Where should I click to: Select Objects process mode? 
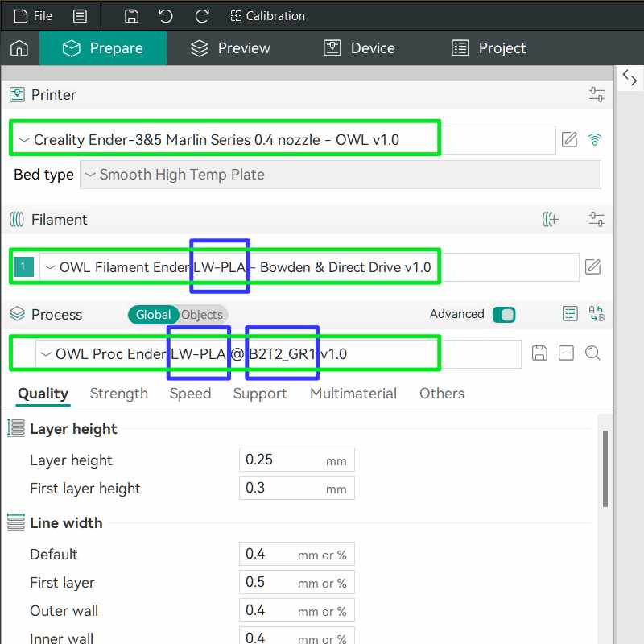(202, 315)
